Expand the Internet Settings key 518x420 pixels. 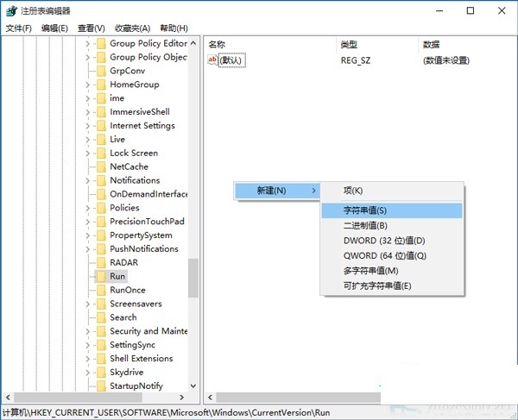point(87,126)
